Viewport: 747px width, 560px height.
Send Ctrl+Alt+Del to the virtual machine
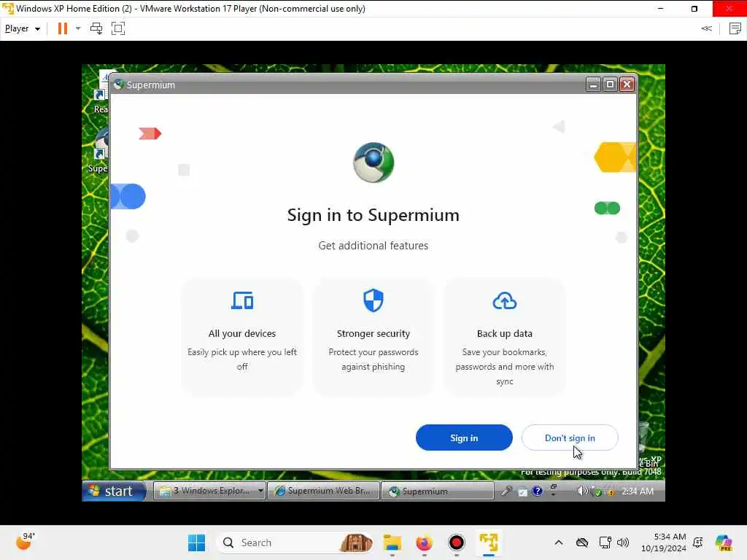(96, 28)
